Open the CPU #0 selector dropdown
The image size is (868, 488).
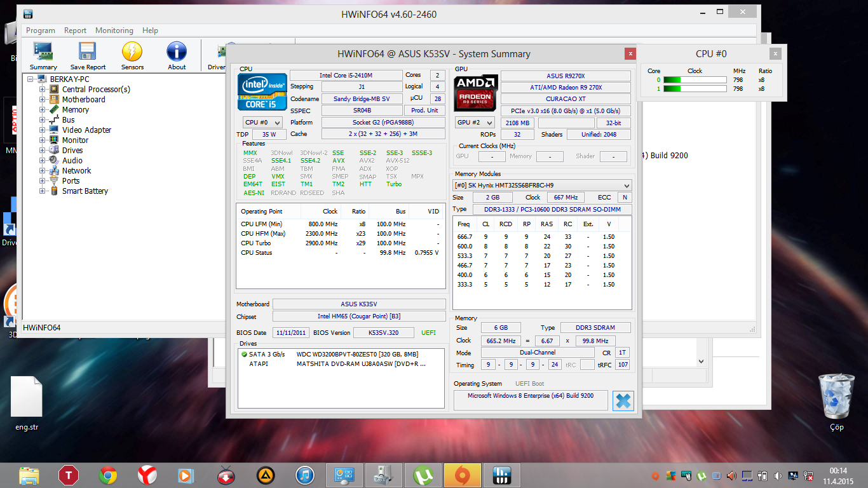262,122
